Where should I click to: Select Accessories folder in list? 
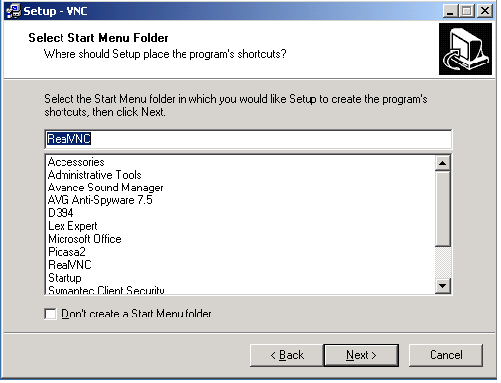click(76, 162)
